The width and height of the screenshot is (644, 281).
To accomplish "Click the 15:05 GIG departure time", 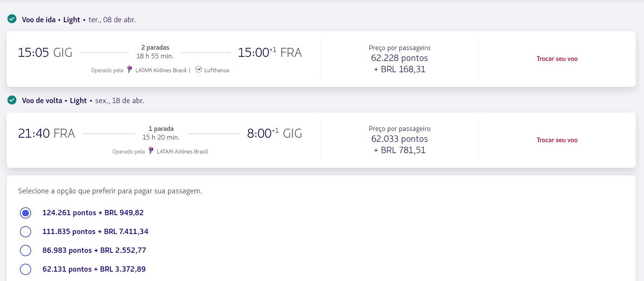I will [45, 52].
